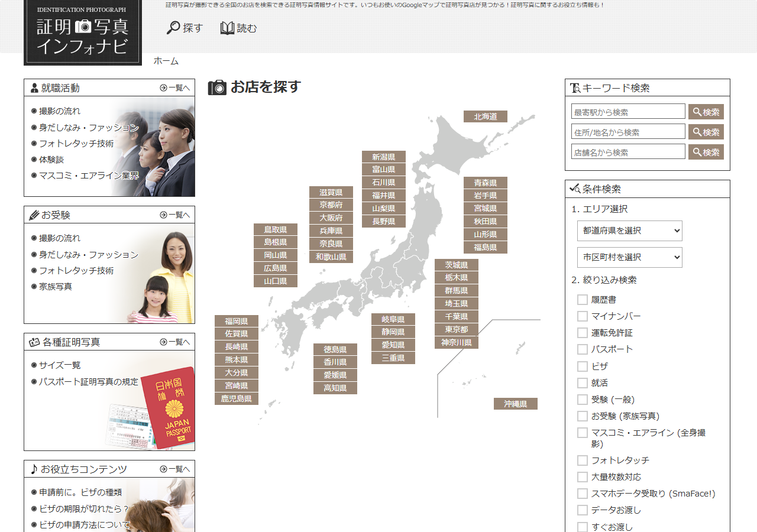Select 高知県 prefecture button
This screenshot has width=757, height=532.
[335, 388]
